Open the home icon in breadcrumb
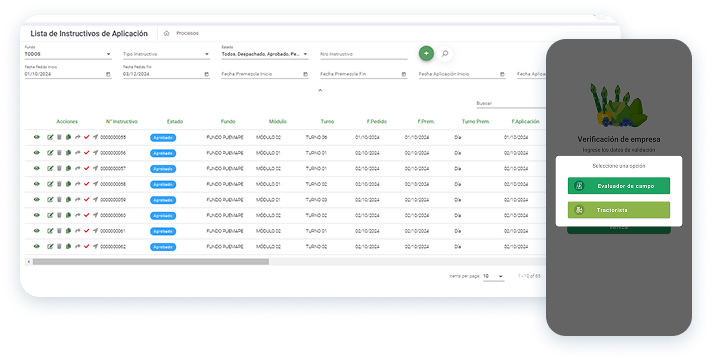The width and height of the screenshot is (712, 361). coord(167,33)
